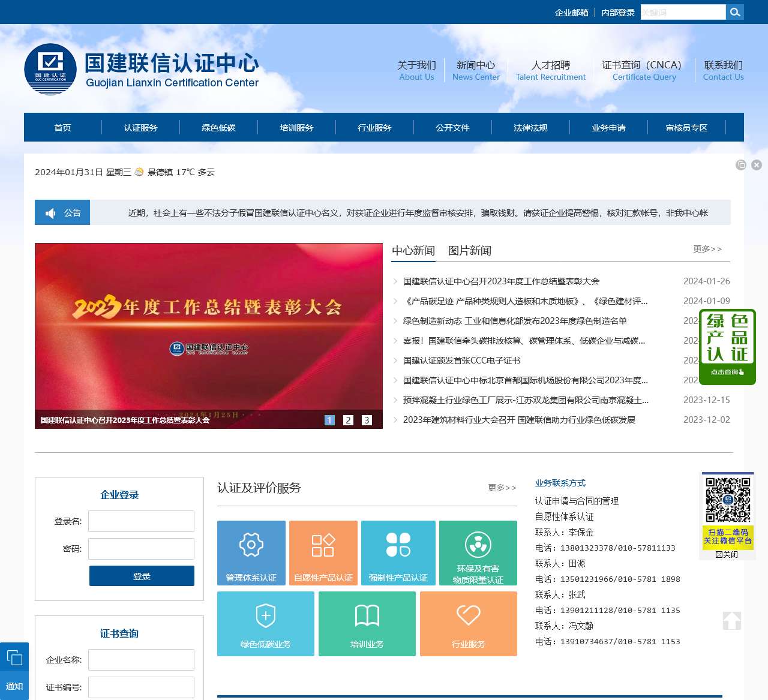Close the QR code widget via 关闭
This screenshot has height=700, width=768.
[x=727, y=555]
